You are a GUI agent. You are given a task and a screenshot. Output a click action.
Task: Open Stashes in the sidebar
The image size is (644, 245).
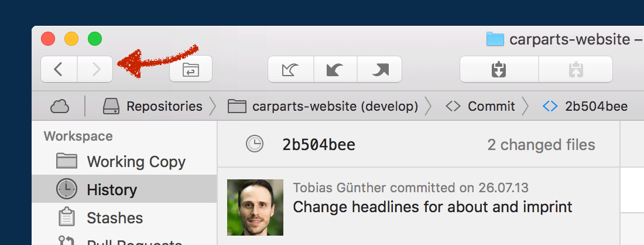click(x=115, y=218)
